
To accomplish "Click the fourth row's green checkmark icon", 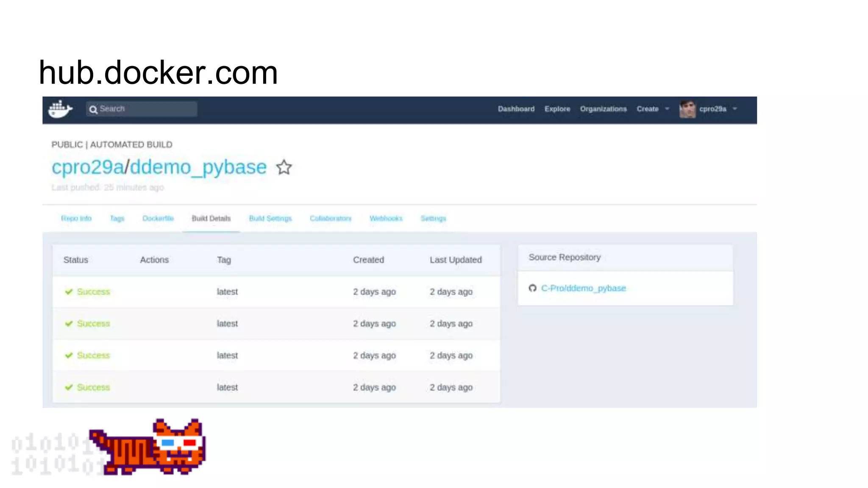I will tap(69, 387).
